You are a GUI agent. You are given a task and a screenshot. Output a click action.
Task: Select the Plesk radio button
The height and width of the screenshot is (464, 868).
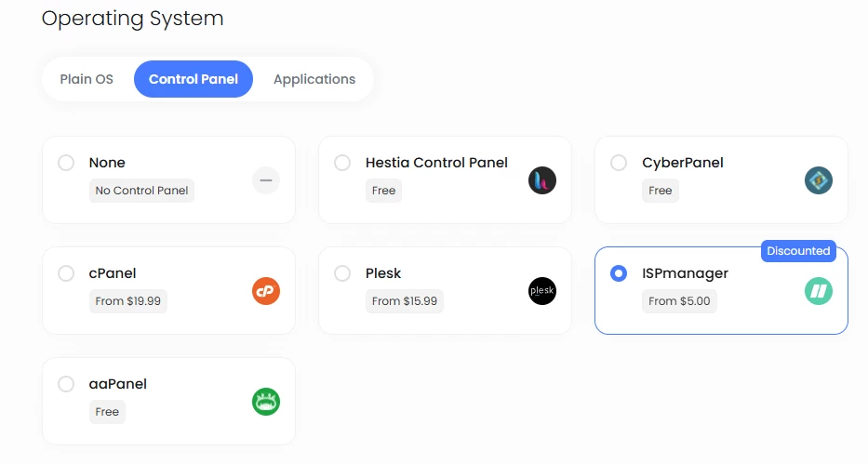342,273
